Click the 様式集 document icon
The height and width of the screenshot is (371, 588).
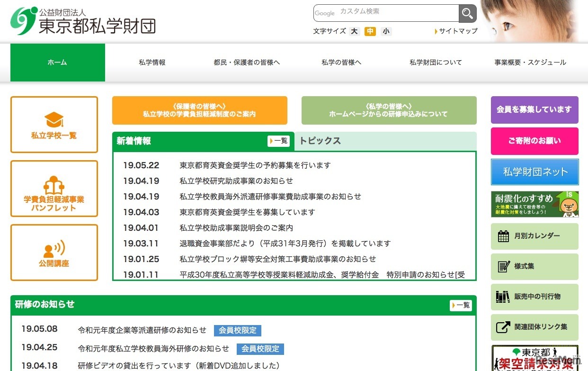pyautogui.click(x=505, y=267)
